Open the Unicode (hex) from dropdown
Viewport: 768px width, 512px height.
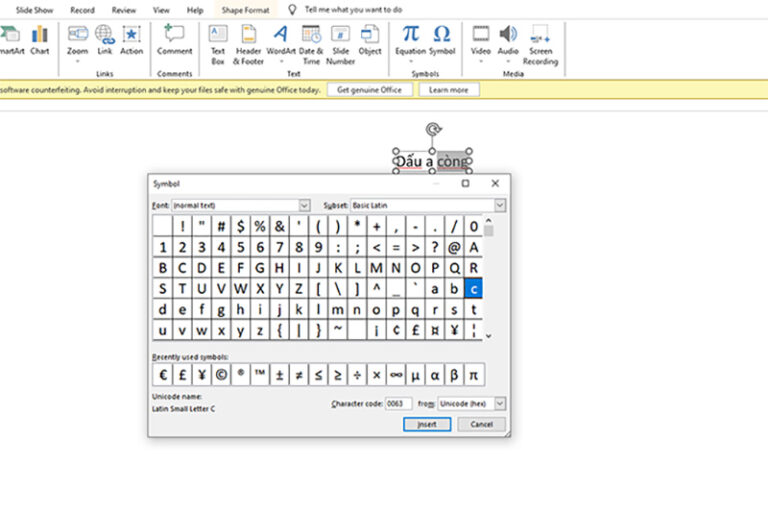tap(500, 403)
